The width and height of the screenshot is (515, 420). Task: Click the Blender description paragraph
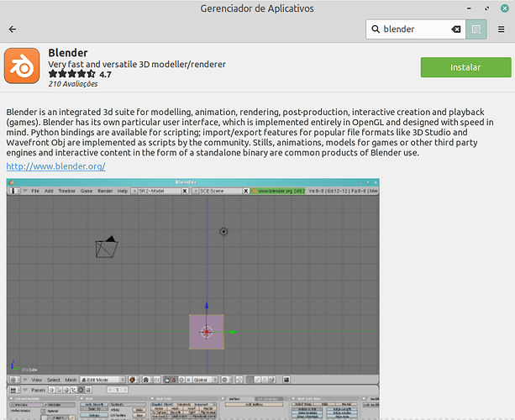pos(250,133)
